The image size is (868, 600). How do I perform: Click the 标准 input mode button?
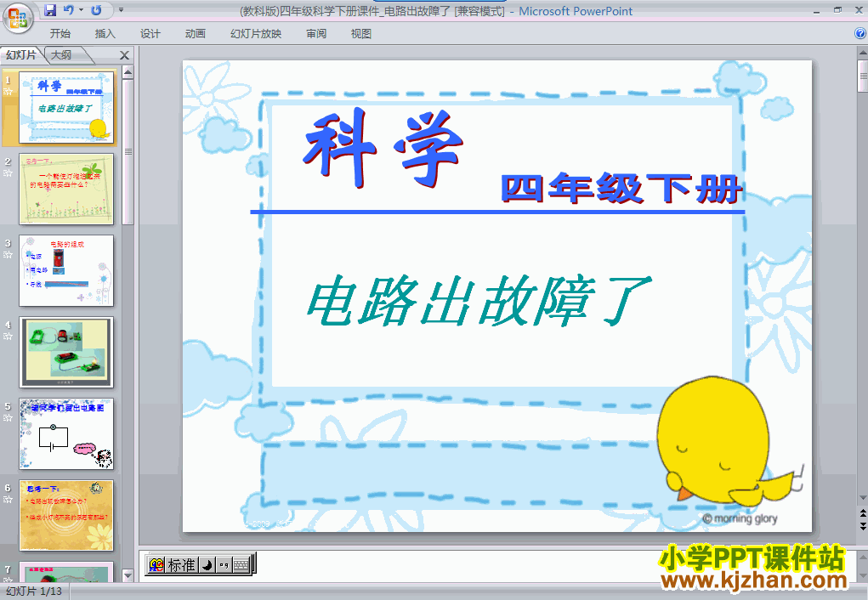coord(181,564)
